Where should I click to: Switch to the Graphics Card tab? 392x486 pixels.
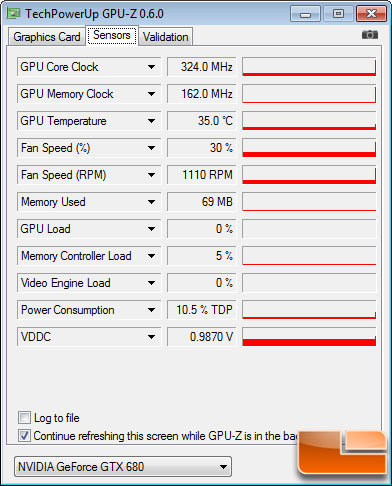click(x=47, y=37)
